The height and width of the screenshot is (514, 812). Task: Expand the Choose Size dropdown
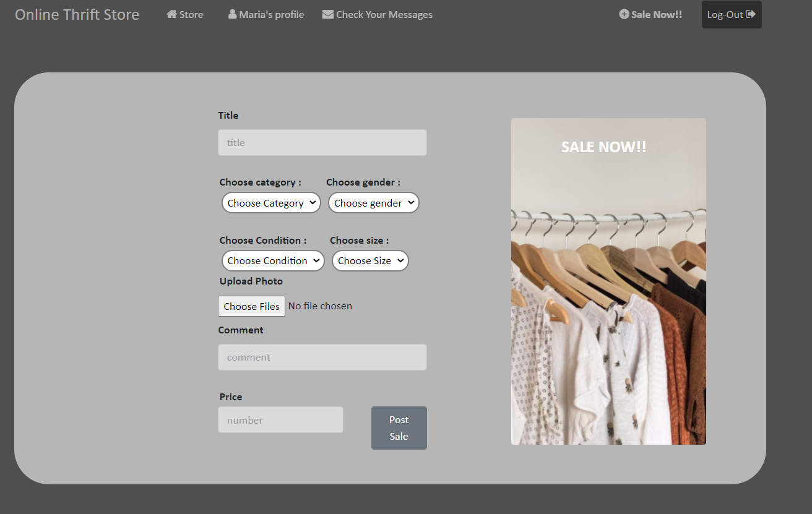coord(369,260)
